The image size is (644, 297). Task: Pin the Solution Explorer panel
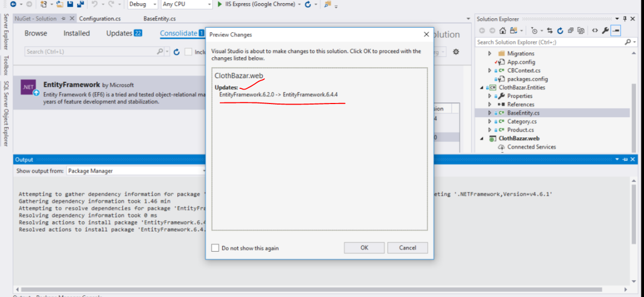pos(625,19)
